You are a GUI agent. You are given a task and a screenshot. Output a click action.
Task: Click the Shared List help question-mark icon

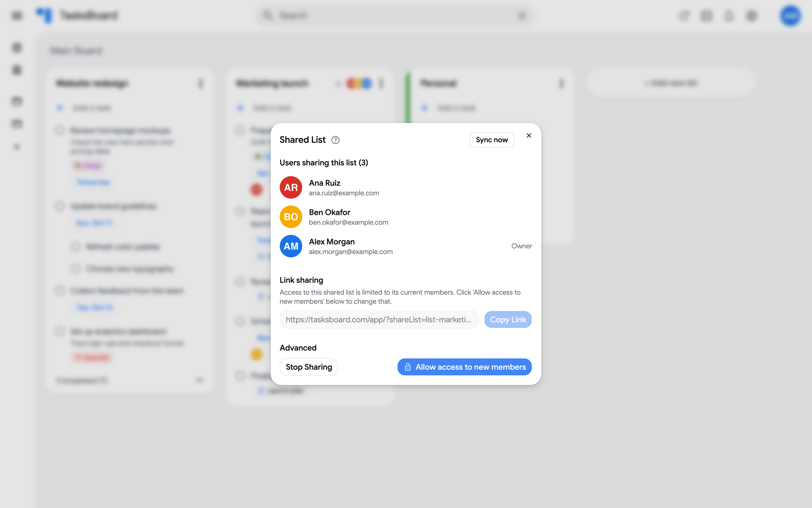pyautogui.click(x=335, y=140)
